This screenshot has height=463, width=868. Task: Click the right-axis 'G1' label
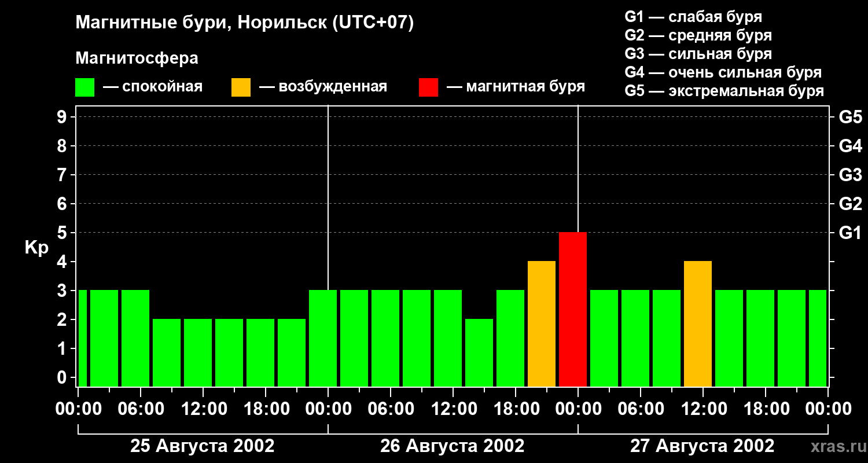click(851, 233)
